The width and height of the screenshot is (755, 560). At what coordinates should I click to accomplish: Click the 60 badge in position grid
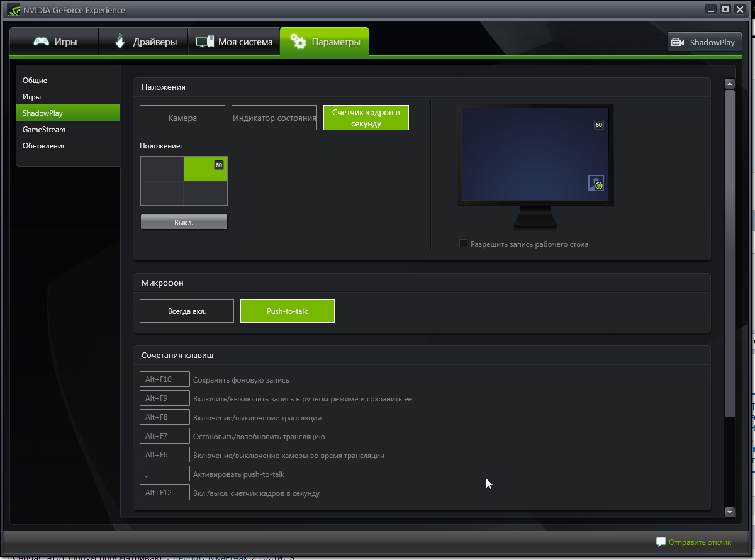219,165
